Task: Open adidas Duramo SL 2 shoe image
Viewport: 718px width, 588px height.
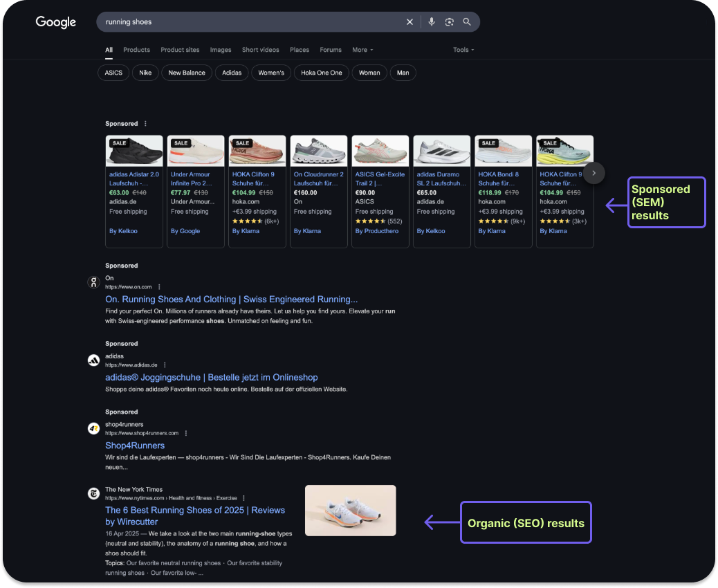Action: tap(442, 151)
